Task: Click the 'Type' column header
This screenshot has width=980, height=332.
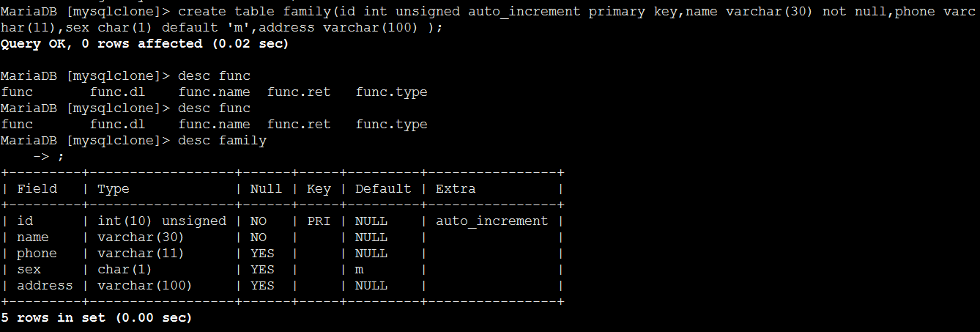Action: pos(113,189)
